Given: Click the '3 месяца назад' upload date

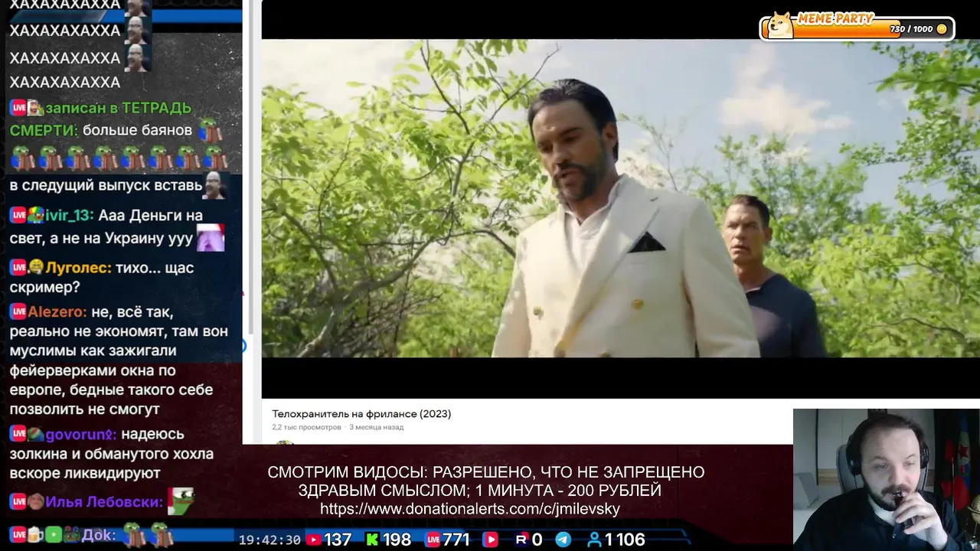Looking at the screenshot, I should [x=376, y=427].
